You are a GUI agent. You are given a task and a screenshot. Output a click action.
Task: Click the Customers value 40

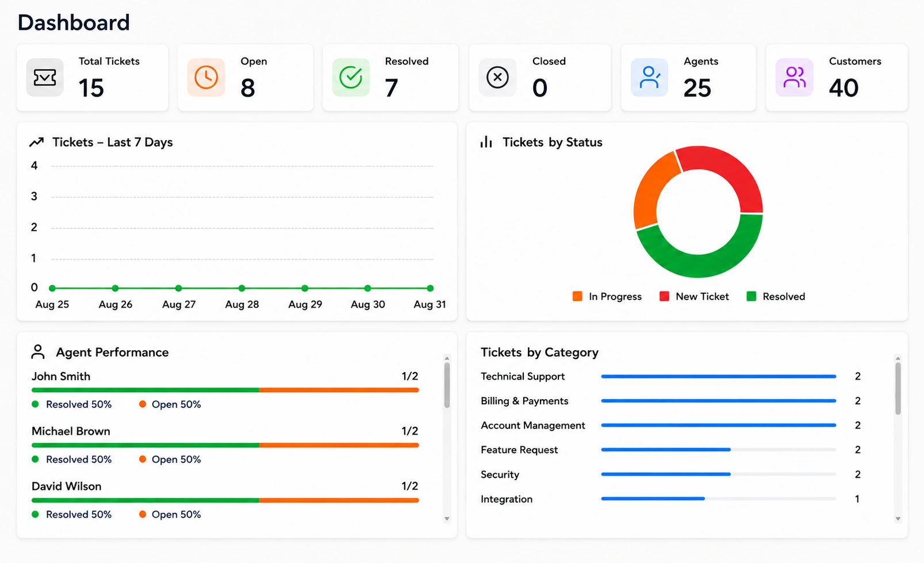coord(844,88)
